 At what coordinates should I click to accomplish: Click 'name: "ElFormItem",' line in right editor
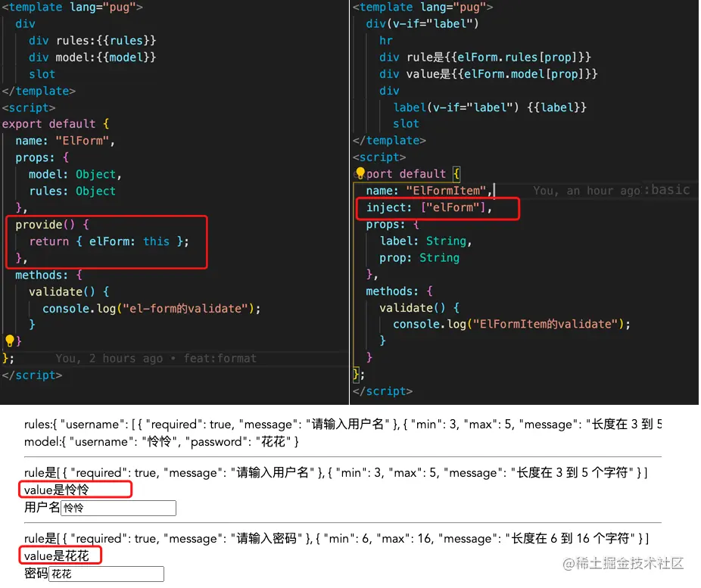[428, 191]
